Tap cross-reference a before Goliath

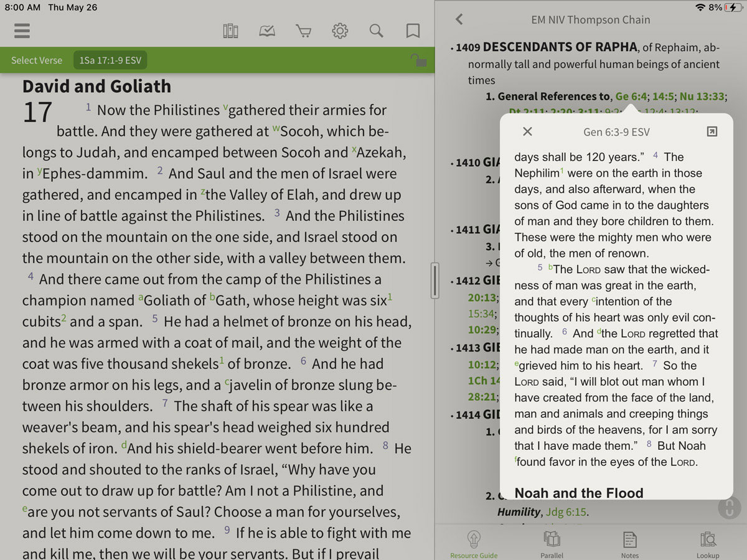(141, 297)
